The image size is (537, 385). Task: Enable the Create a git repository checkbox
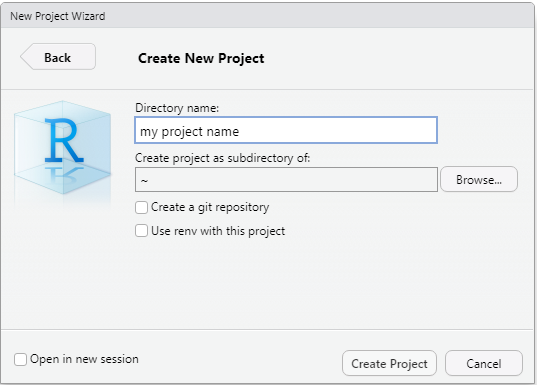pos(141,208)
